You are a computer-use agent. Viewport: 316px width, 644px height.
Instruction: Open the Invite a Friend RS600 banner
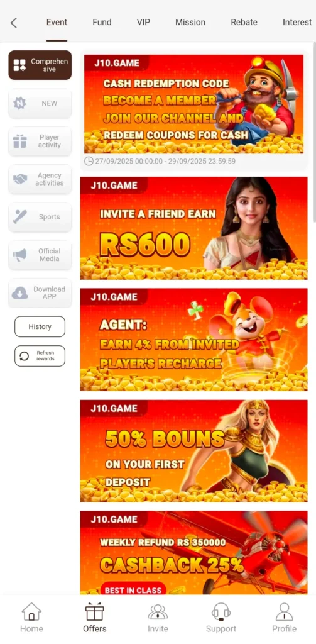tap(193, 228)
